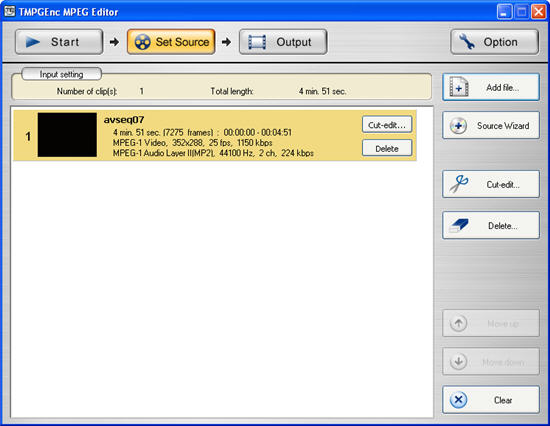Screen dimensions: 550x426
Task: Select the avseq07 clip black thumbnail
Action: 67,135
